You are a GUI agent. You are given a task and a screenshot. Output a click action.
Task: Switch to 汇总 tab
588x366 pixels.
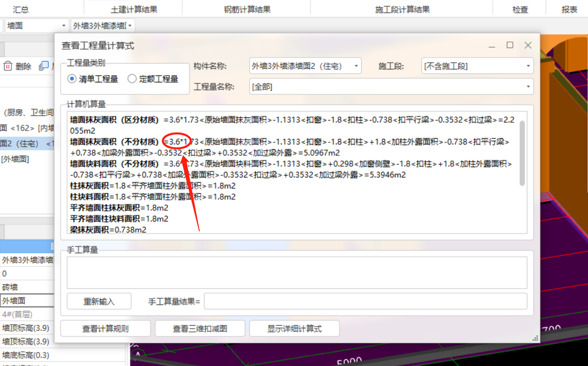21,10
